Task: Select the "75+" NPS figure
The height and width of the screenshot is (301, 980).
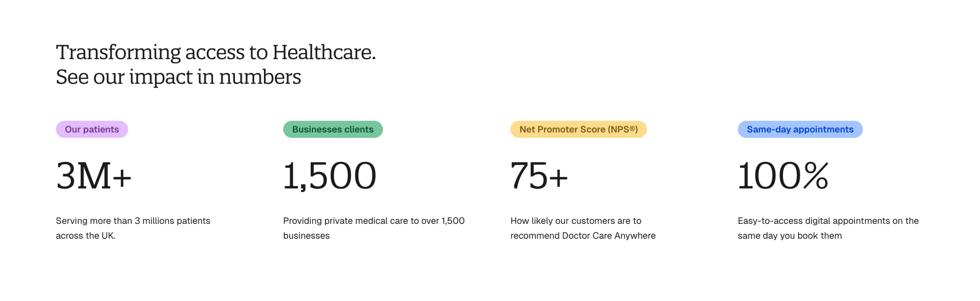Action: coord(539,176)
